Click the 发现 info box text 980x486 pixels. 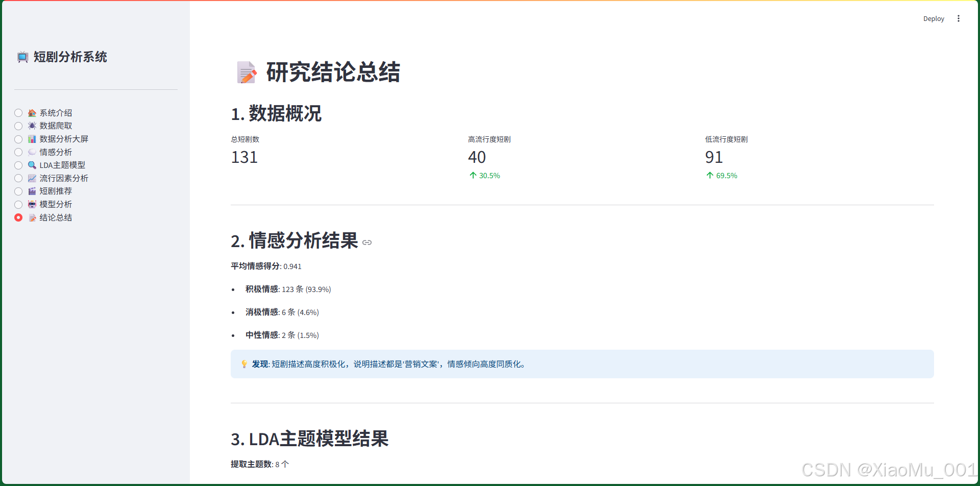click(389, 364)
